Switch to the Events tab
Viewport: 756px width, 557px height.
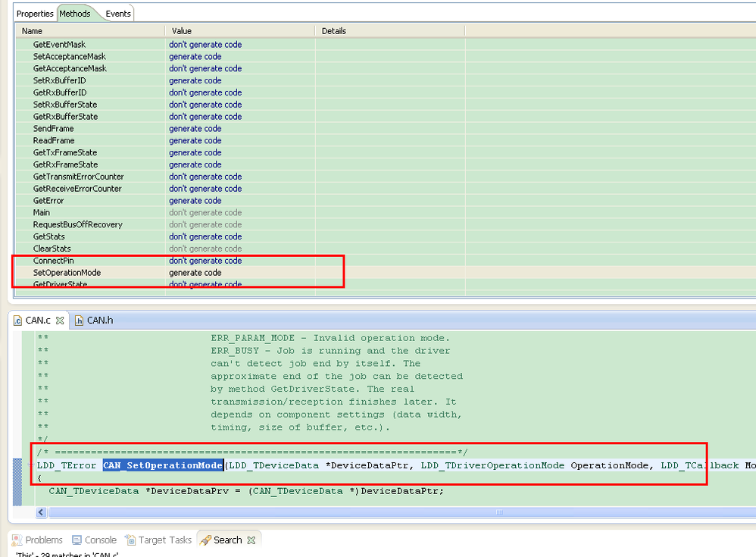(118, 14)
